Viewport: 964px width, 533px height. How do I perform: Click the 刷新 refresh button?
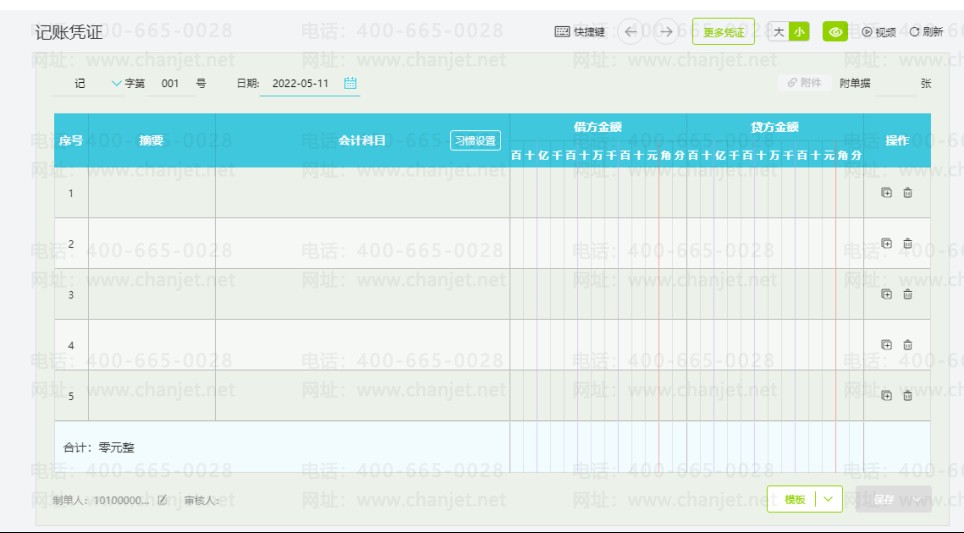tap(926, 31)
